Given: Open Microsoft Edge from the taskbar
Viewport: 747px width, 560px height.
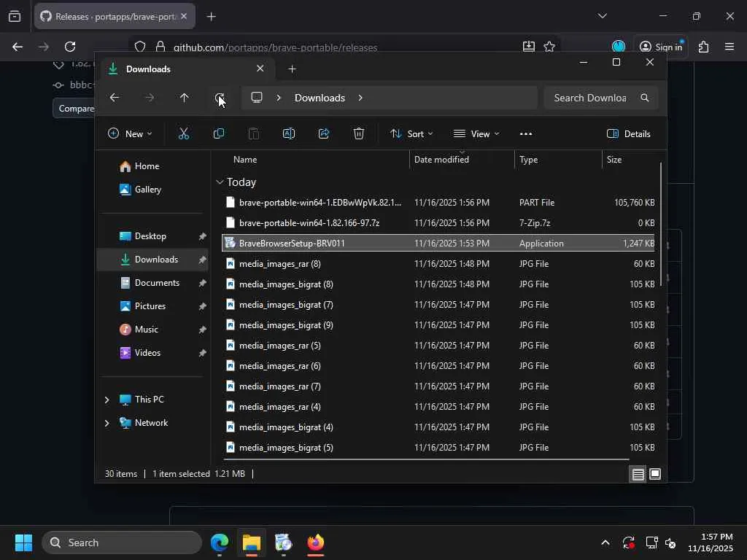Looking at the screenshot, I should (220, 542).
